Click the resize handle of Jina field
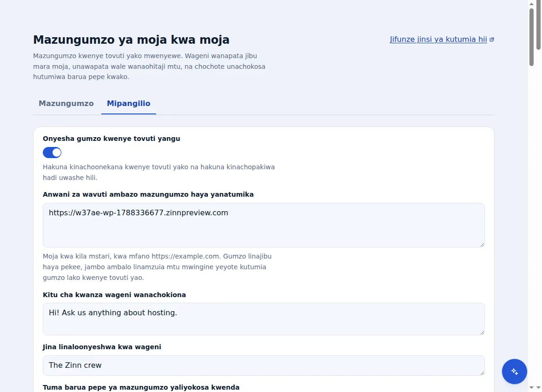 click(482, 372)
